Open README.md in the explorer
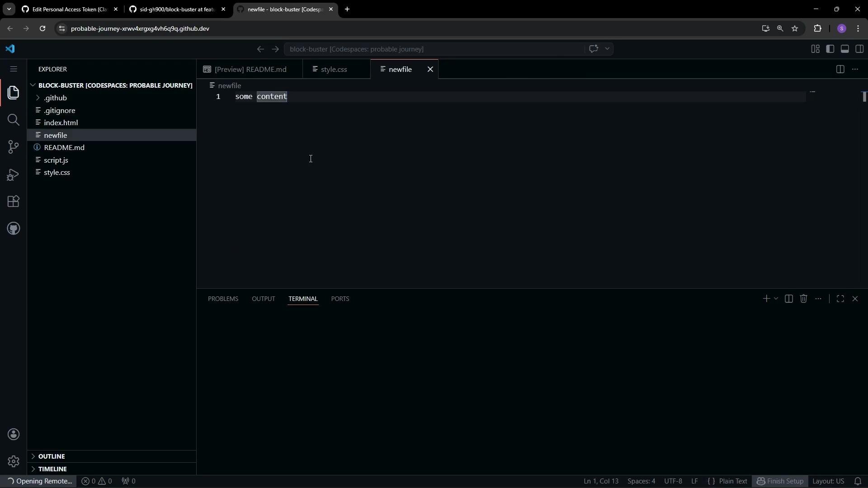This screenshot has width=868, height=488. [x=112, y=148]
